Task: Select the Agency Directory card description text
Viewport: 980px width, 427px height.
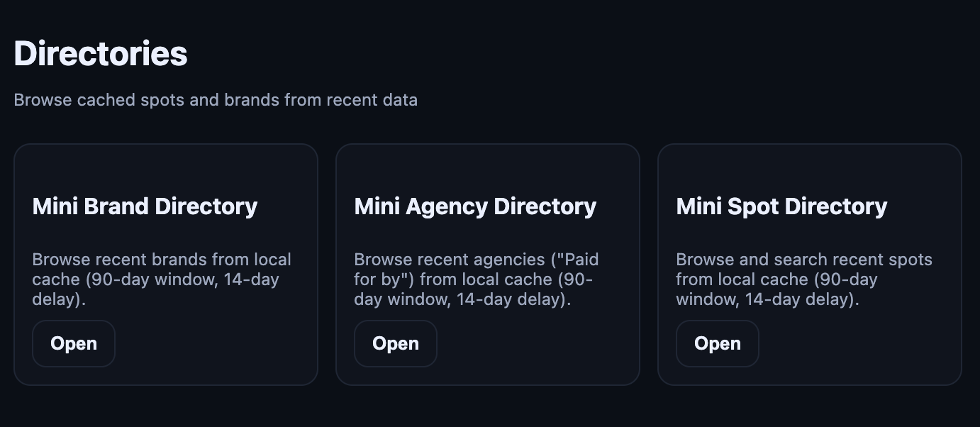Action: point(477,279)
